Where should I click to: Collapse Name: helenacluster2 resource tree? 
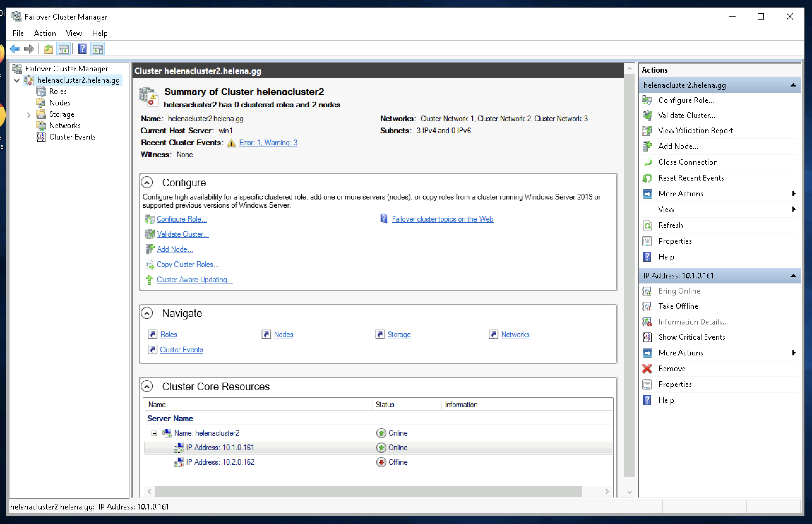click(x=154, y=433)
